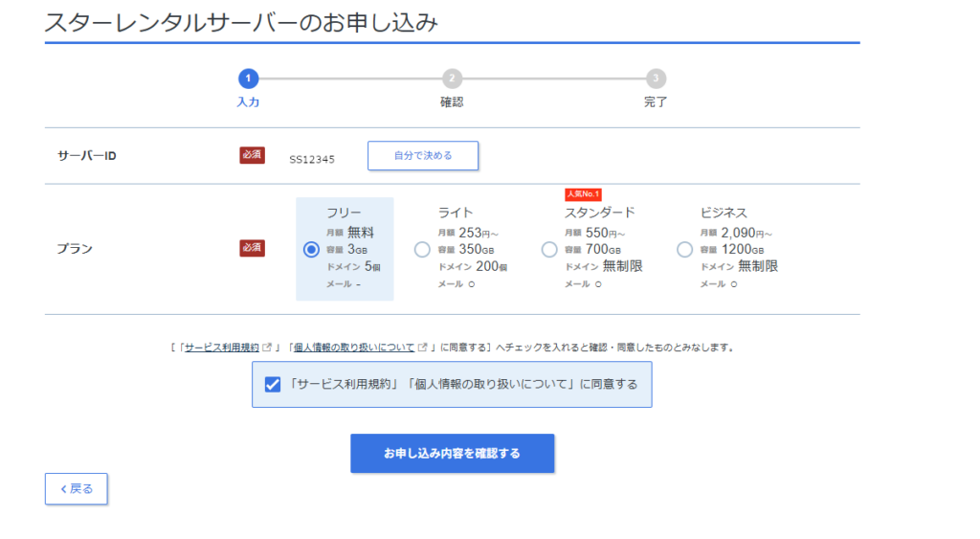Pick the ビジネス plan radio button

pos(684,250)
